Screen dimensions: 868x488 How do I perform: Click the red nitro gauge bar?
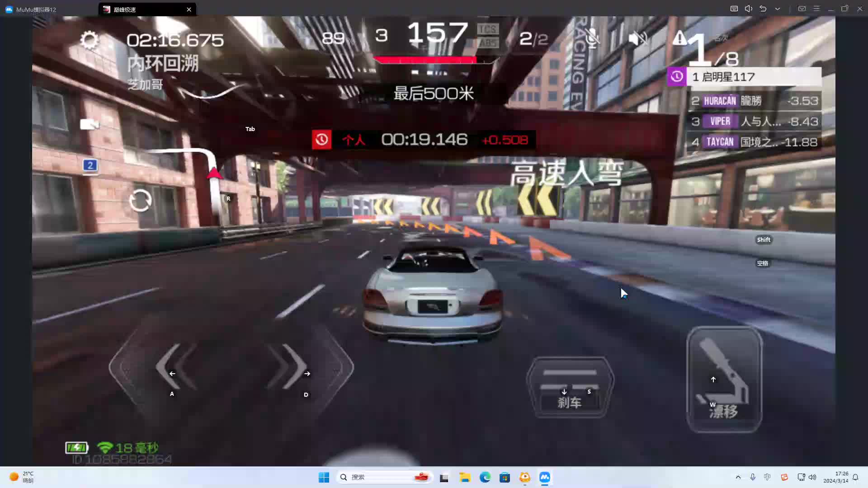click(x=425, y=60)
